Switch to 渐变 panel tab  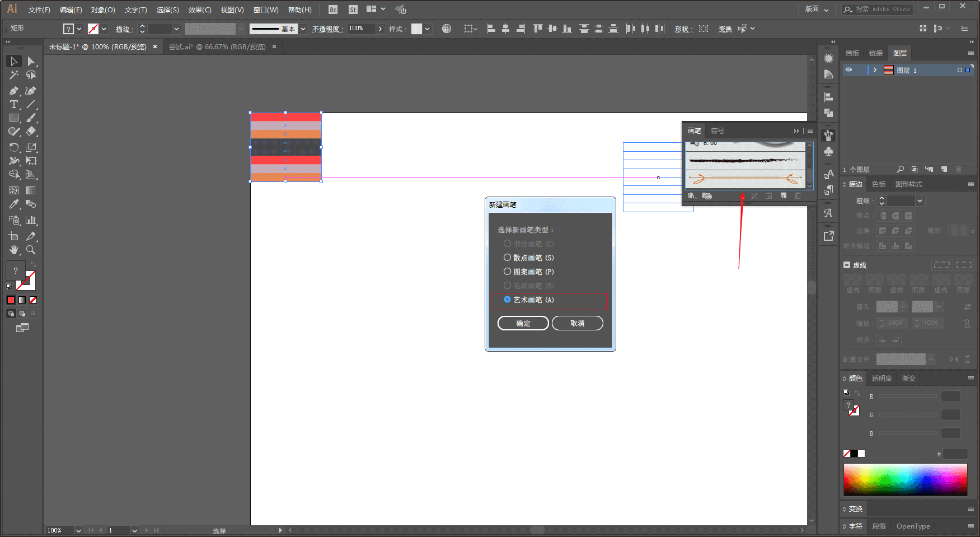(909, 379)
